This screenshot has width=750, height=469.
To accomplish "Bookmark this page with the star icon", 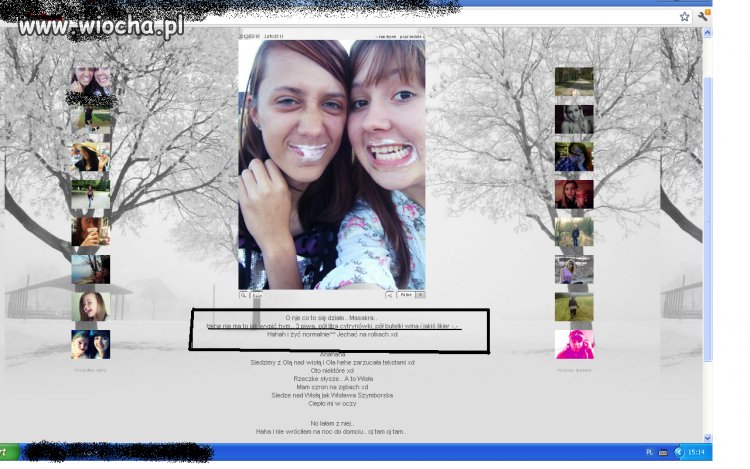I will coord(684,17).
